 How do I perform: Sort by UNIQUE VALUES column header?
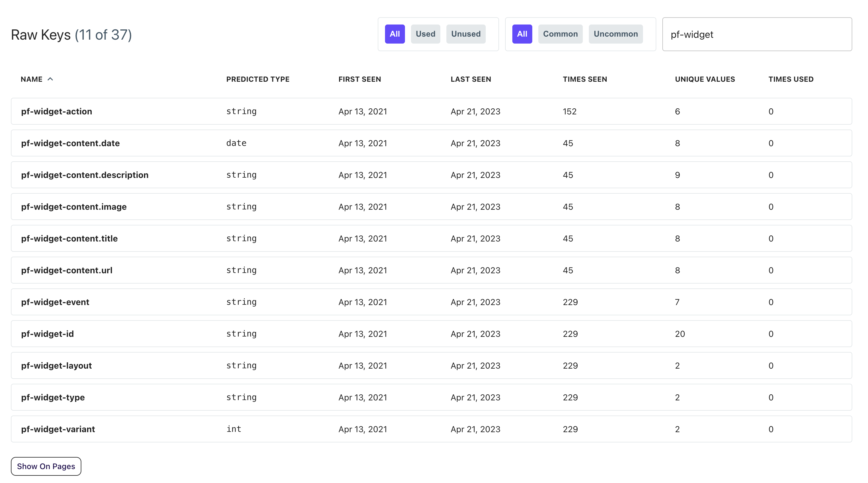[x=705, y=79]
